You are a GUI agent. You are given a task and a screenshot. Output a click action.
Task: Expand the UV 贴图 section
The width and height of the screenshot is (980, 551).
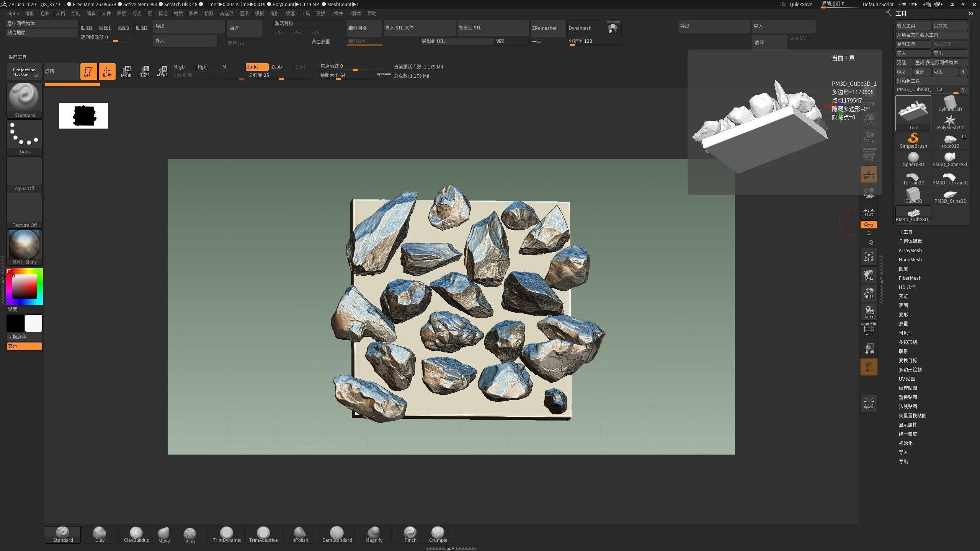point(906,379)
